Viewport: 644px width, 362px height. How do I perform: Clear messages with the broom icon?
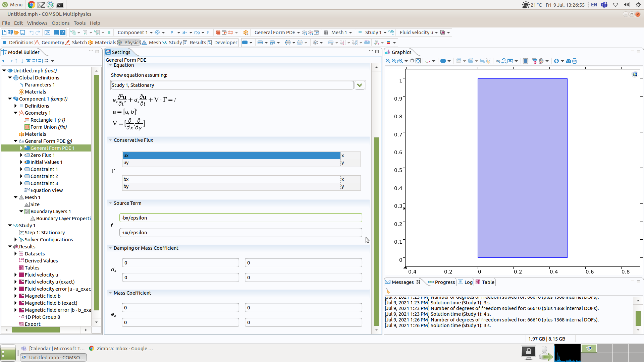[x=388, y=291]
